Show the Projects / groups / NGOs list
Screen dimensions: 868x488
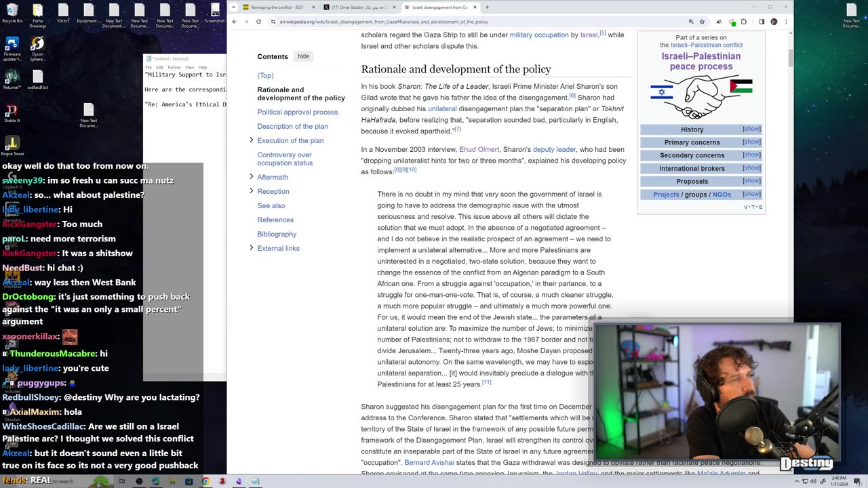click(x=751, y=194)
